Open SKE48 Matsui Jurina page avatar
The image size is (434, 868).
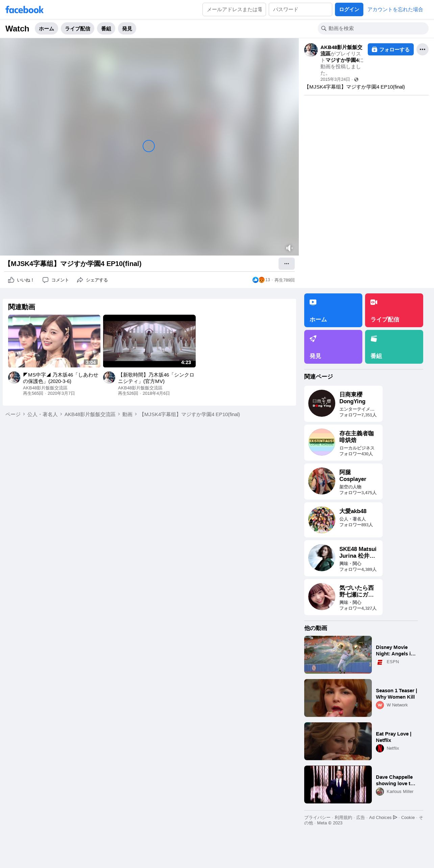coord(322,558)
